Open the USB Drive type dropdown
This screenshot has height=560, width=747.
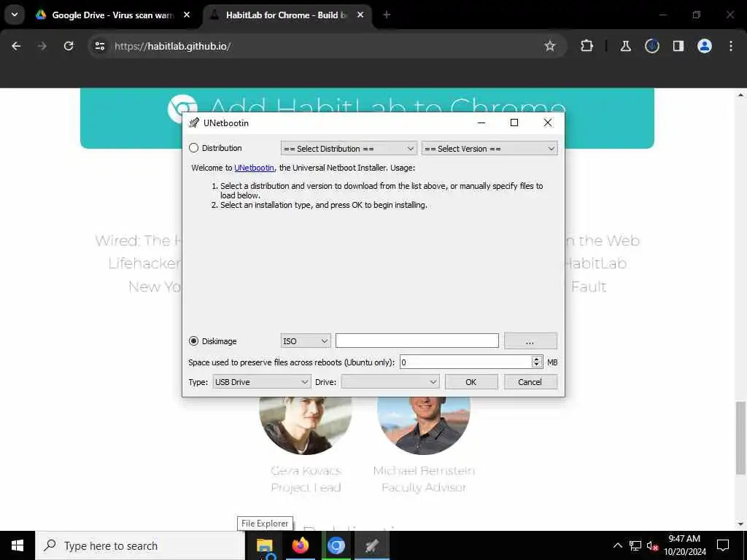click(262, 382)
